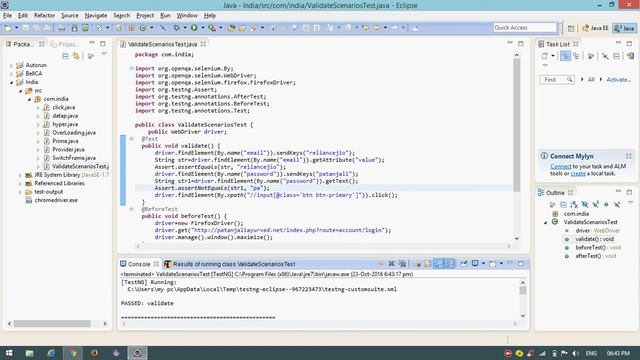Expand the BellCA project node
This screenshot has height=360, width=640.
pyautogui.click(x=11, y=74)
